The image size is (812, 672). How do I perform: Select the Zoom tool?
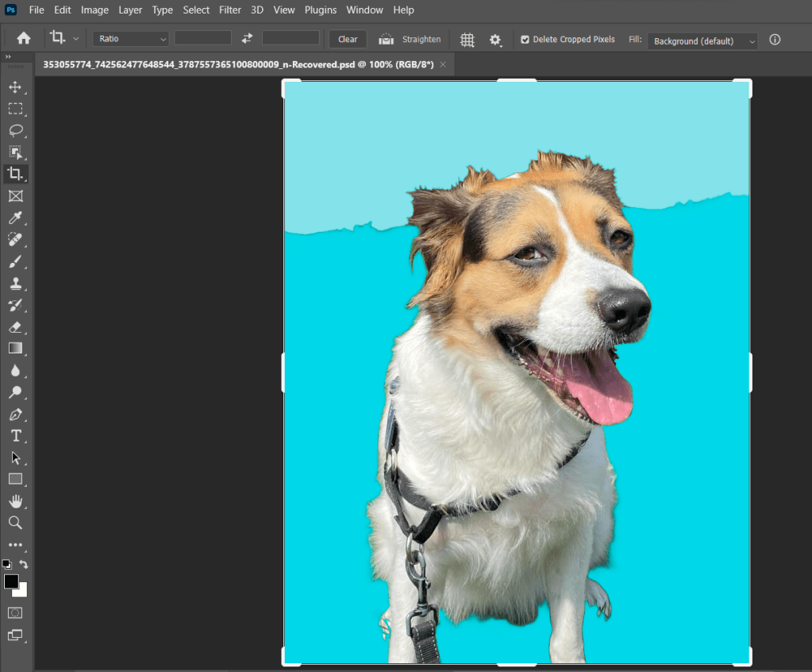click(x=15, y=523)
